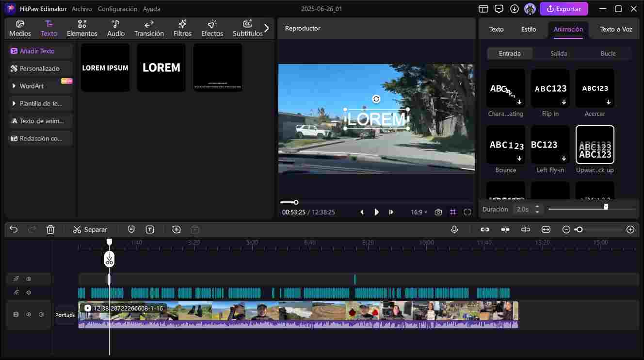This screenshot has height=360, width=644.
Task: Download the Left Fly-in animation preset
Action: pyautogui.click(x=564, y=159)
